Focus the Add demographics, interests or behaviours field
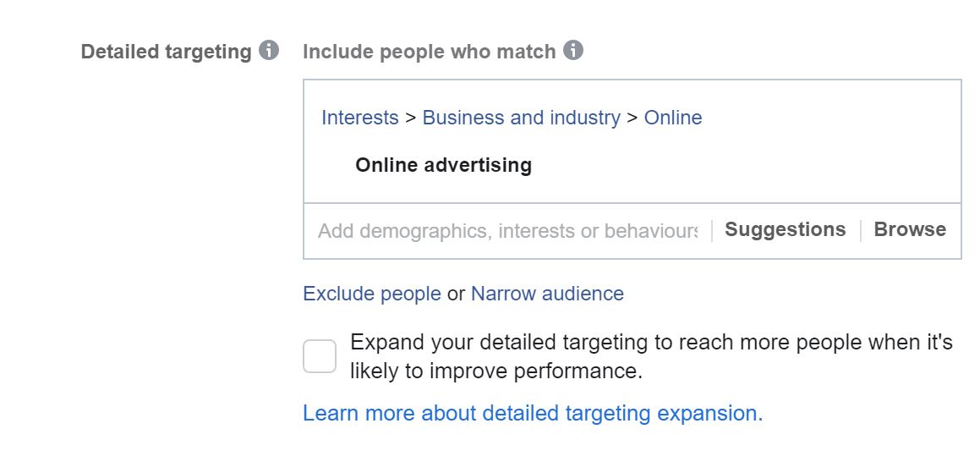This screenshot has width=980, height=462. [x=506, y=231]
